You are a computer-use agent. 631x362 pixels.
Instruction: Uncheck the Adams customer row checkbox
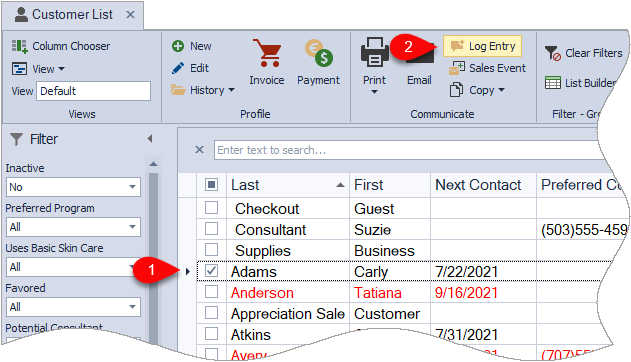[211, 271]
